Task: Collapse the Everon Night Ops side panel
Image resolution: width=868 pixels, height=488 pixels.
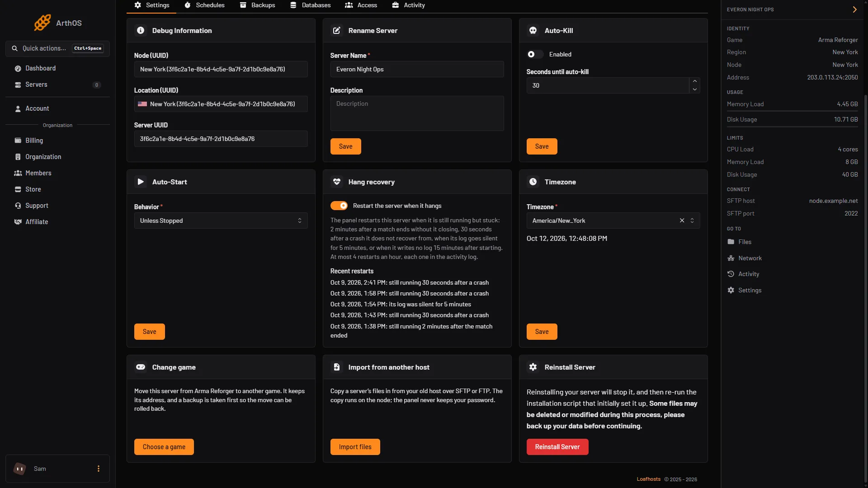Action: (x=854, y=9)
